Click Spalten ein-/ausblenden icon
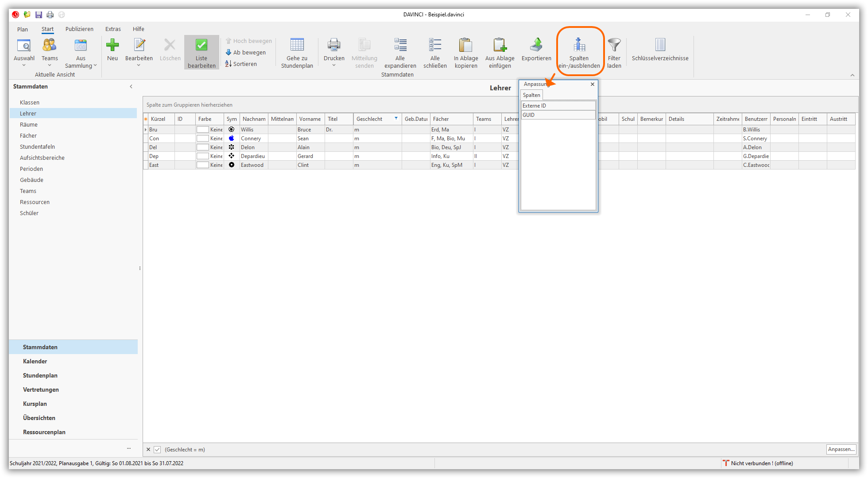 point(579,45)
